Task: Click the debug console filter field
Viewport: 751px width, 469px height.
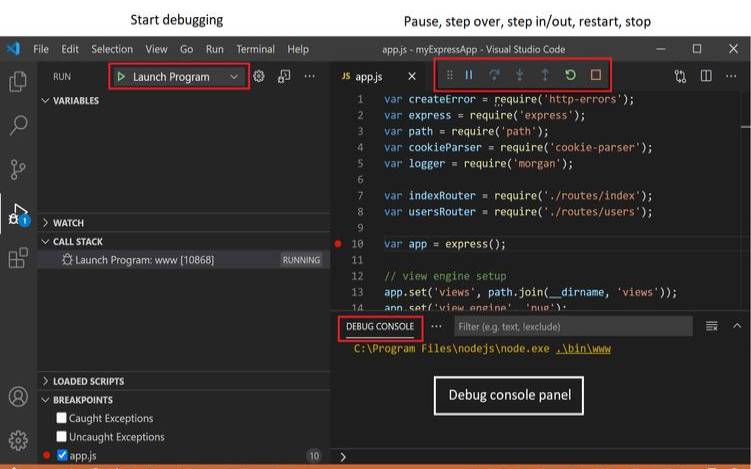Action: click(571, 326)
